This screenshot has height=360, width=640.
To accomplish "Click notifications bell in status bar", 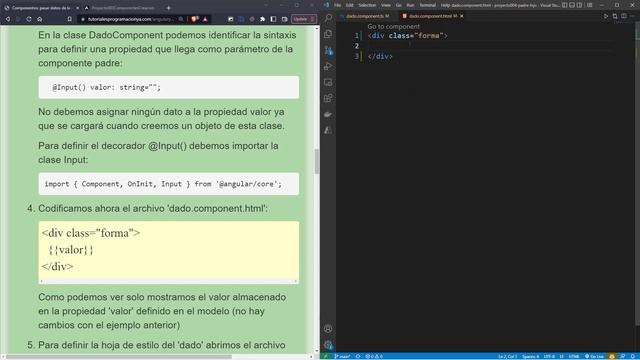I will tap(633, 356).
